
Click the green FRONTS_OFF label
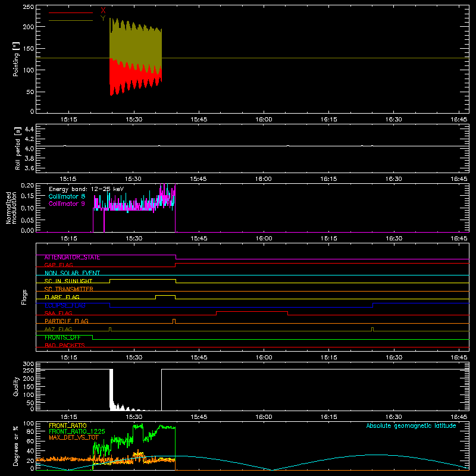[x=62, y=337]
